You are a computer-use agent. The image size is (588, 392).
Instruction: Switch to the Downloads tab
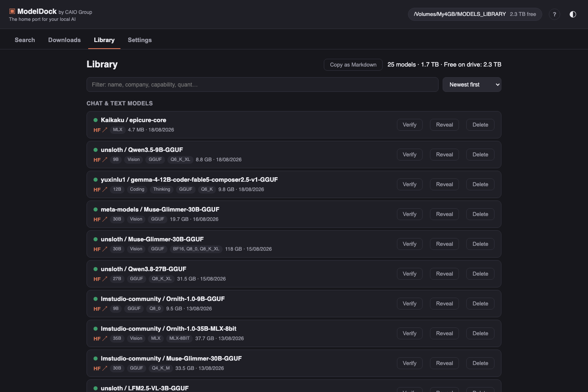(65, 40)
